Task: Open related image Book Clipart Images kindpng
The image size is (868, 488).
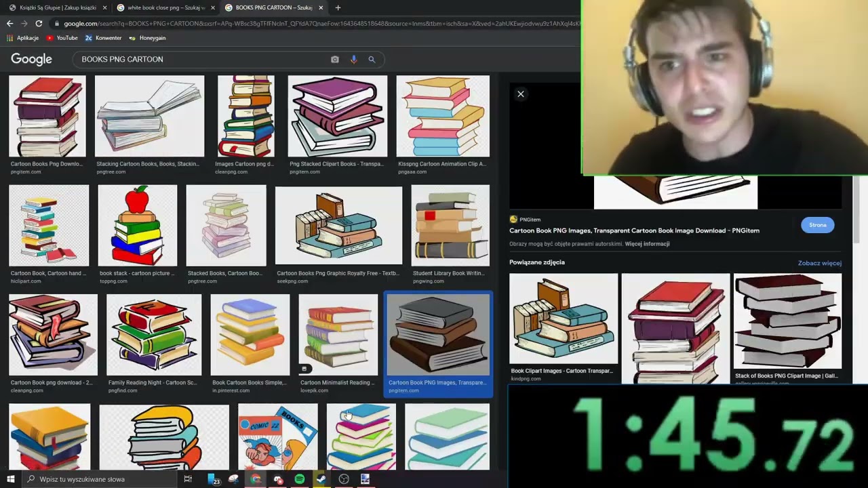Action: pyautogui.click(x=564, y=319)
